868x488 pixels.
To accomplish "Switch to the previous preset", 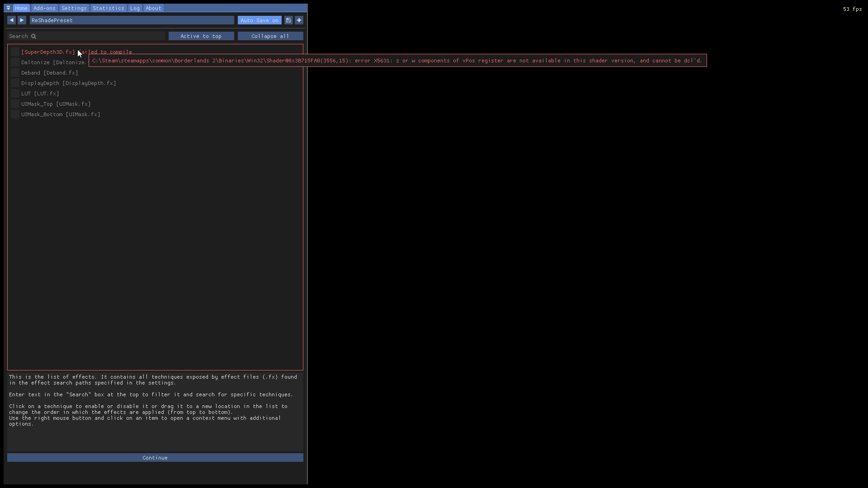I will [11, 20].
